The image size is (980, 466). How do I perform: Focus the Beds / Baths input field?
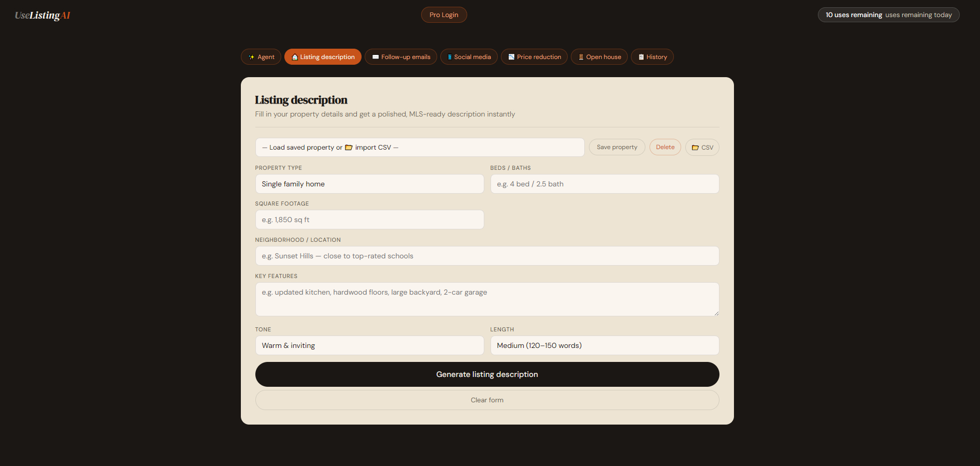tap(604, 184)
